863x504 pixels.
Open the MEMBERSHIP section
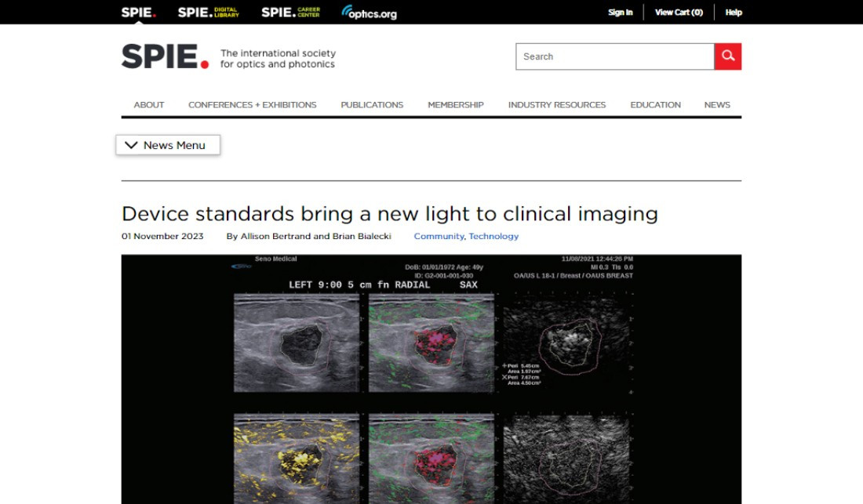pos(455,104)
